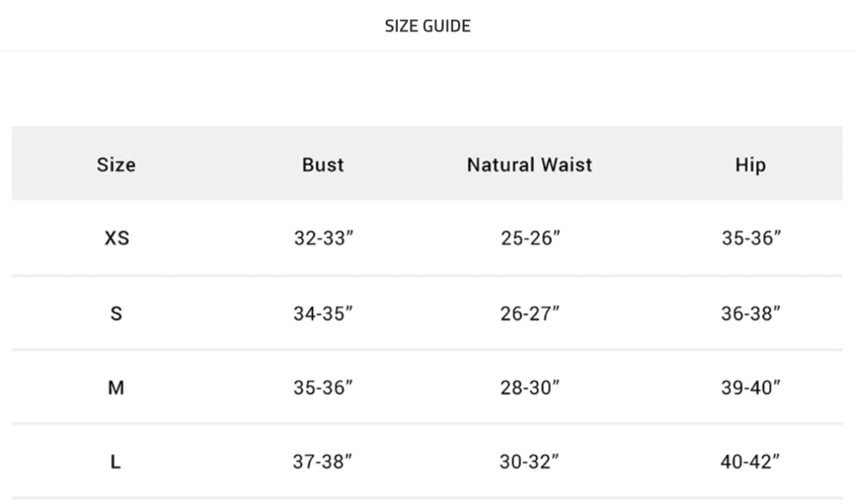The width and height of the screenshot is (856, 504).
Task: Select the M waist value 28-30"
Action: (530, 388)
